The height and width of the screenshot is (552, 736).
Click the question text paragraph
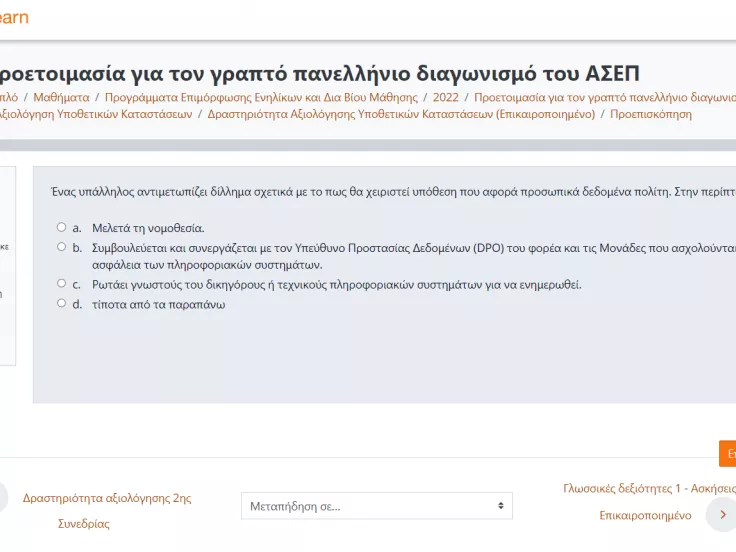392,190
